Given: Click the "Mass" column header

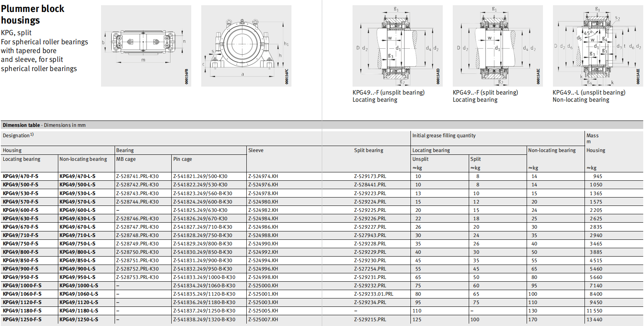Looking at the screenshot, I should point(592,136).
